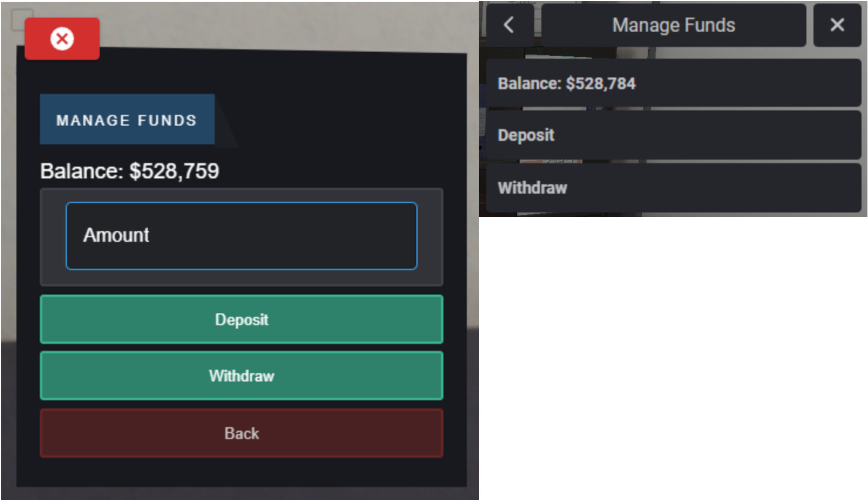
Task: Close the compact Manage Funds menu with X
Action: [837, 25]
